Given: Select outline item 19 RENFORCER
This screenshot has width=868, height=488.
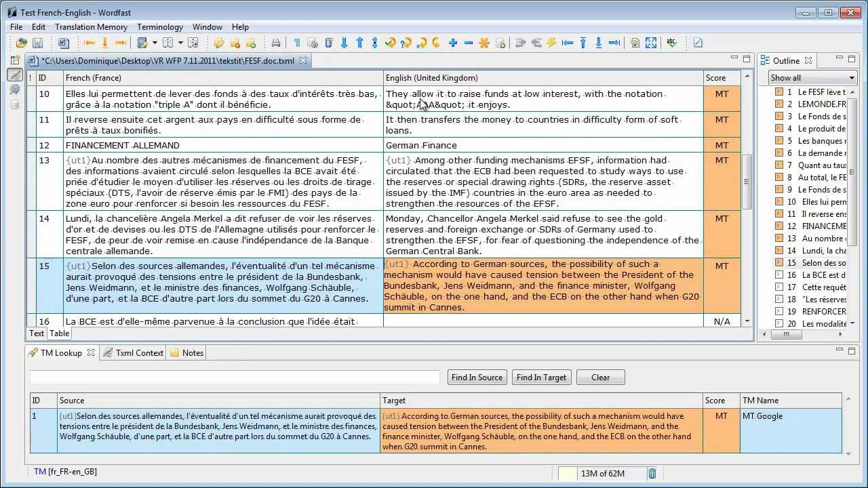Looking at the screenshot, I should click(810, 311).
